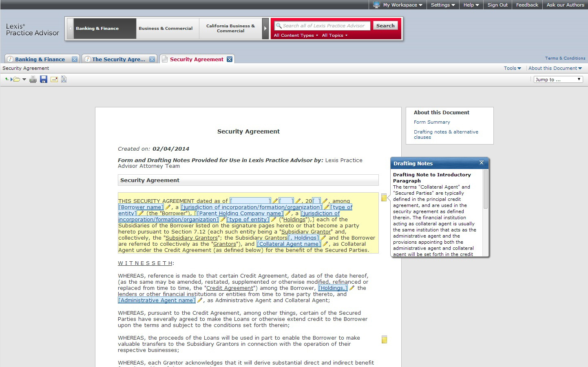588x367 pixels.
Task: Open the Tools dropdown
Action: [512, 68]
